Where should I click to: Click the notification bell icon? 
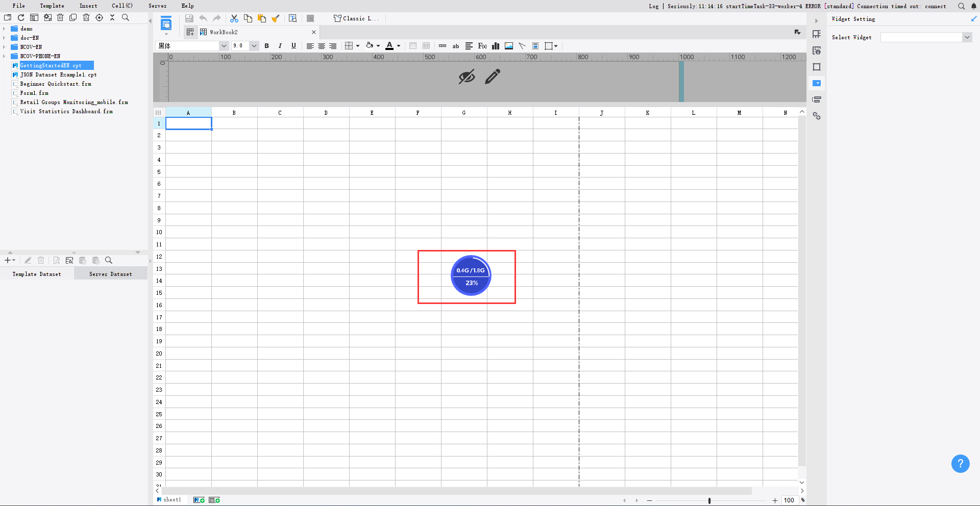point(974,6)
